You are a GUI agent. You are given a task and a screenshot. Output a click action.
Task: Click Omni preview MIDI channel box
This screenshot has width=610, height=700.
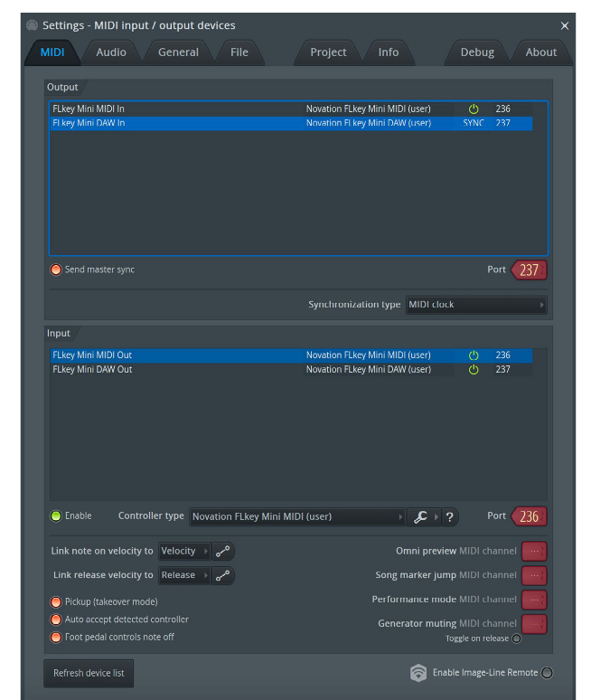[x=534, y=552]
